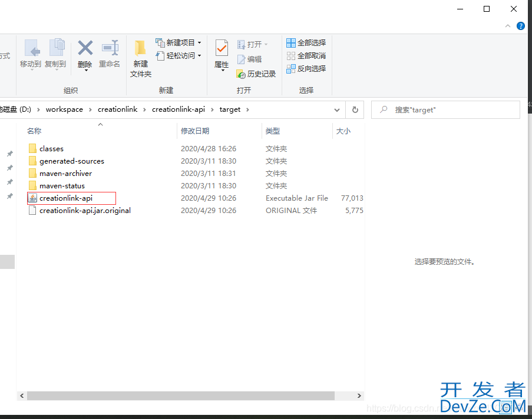
Task: Click the first quick access pin icon
Action: point(10,154)
